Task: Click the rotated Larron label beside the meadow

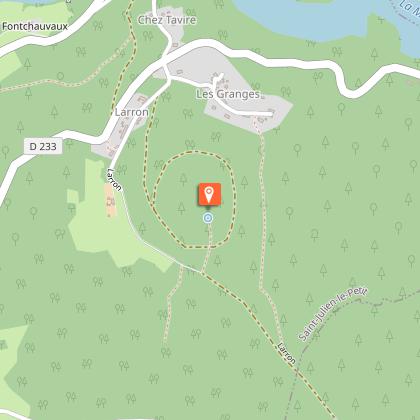Action: point(114,179)
